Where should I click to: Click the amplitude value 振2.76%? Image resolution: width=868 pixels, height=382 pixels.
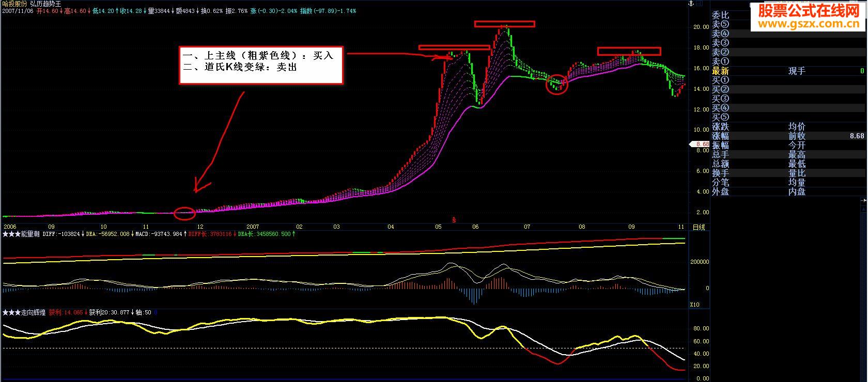[237, 11]
